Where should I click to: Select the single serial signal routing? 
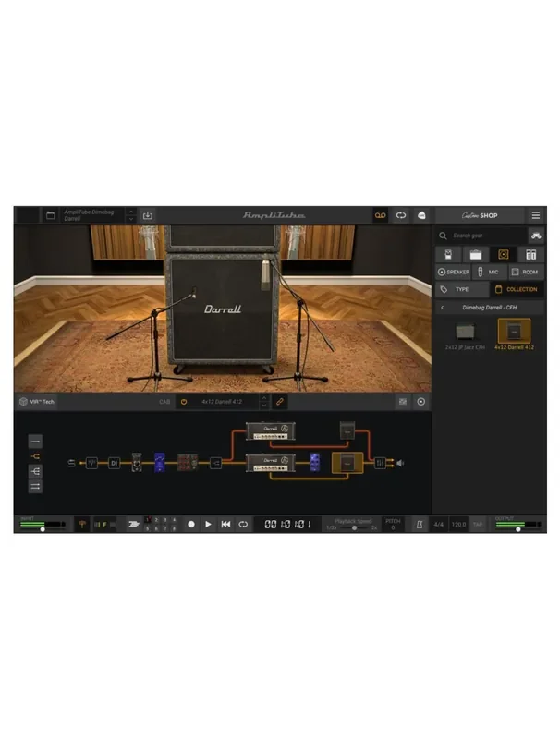click(35, 442)
